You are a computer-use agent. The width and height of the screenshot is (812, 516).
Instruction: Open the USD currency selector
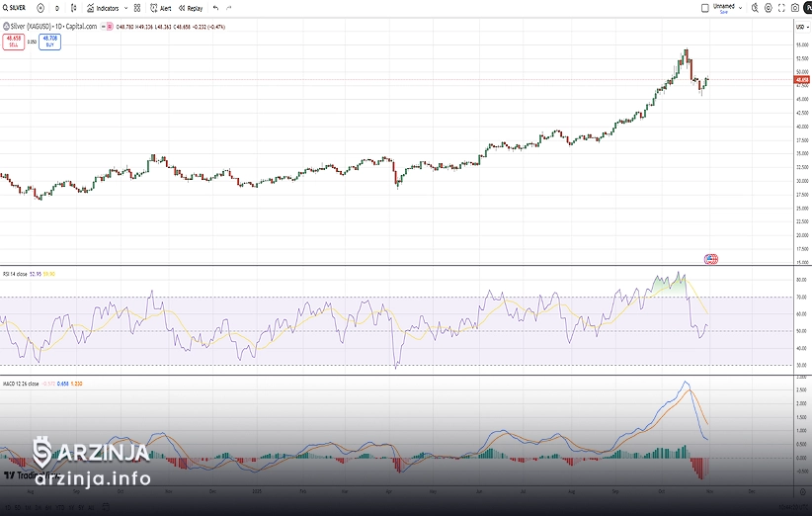tap(800, 26)
